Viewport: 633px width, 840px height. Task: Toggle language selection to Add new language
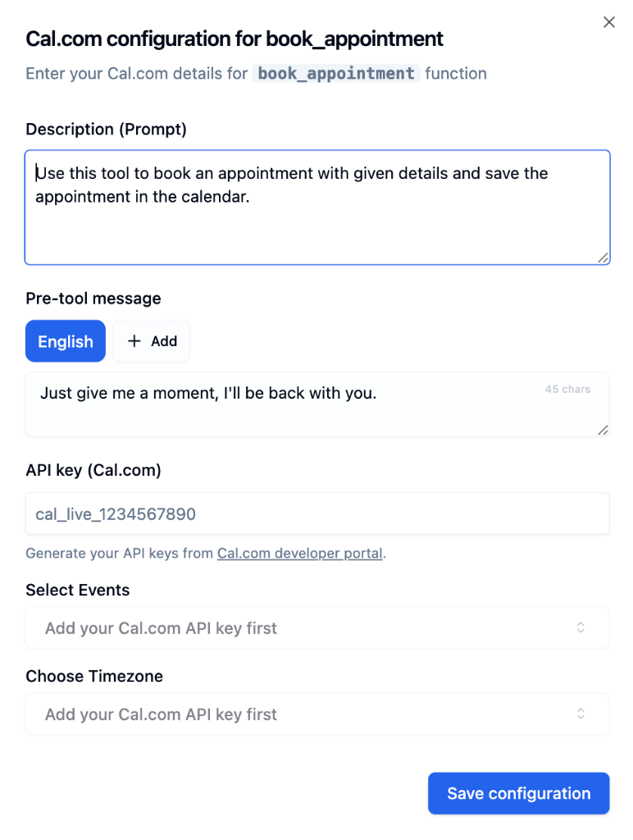(x=151, y=341)
